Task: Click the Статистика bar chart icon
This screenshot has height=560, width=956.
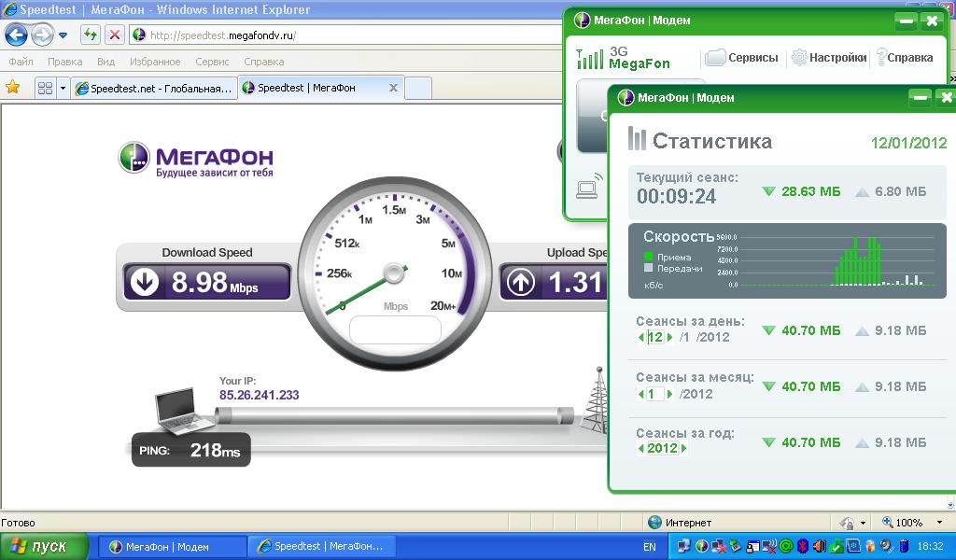Action: tap(637, 139)
